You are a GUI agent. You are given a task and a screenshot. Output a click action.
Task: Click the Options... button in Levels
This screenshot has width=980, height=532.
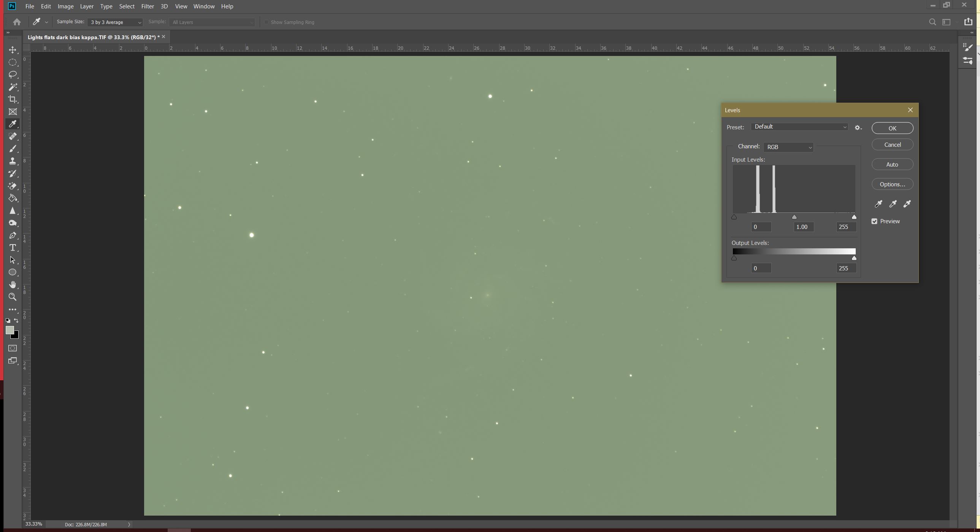(x=893, y=184)
